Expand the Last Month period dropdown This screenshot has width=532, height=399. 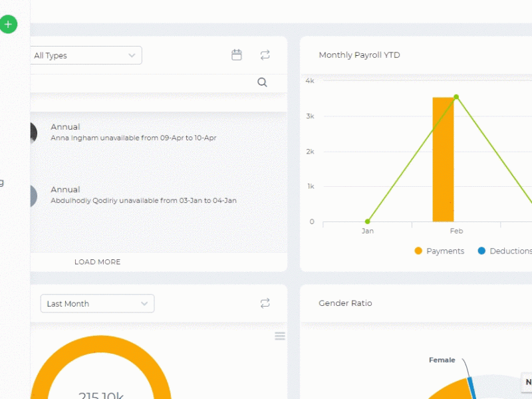tap(97, 303)
